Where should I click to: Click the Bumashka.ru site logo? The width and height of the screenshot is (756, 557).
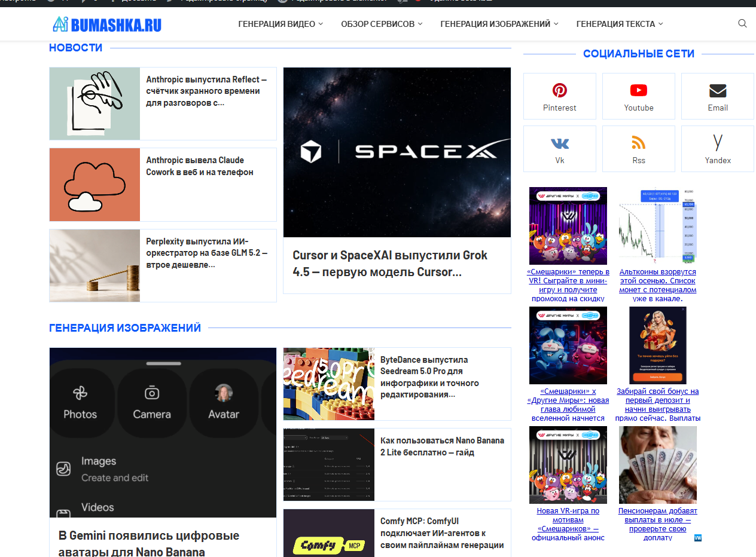(107, 24)
